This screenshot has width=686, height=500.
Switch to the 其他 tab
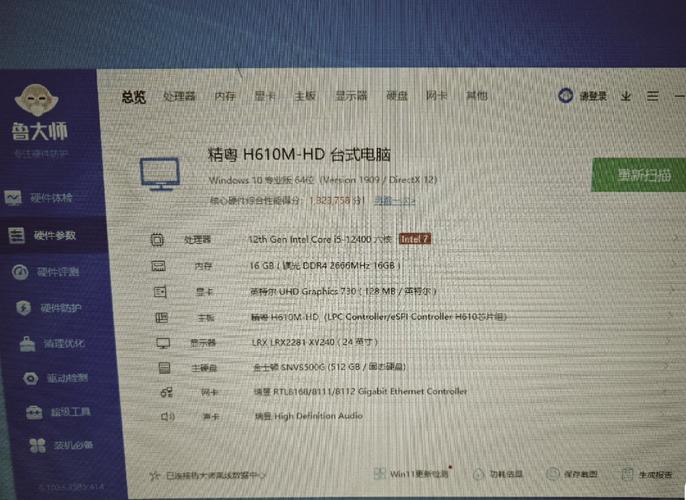[x=476, y=95]
